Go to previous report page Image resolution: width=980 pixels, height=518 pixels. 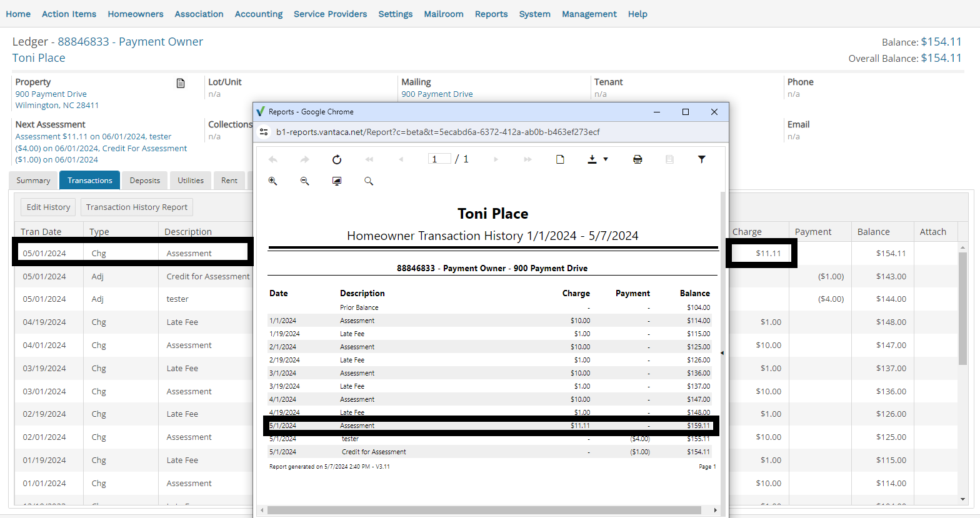click(401, 159)
